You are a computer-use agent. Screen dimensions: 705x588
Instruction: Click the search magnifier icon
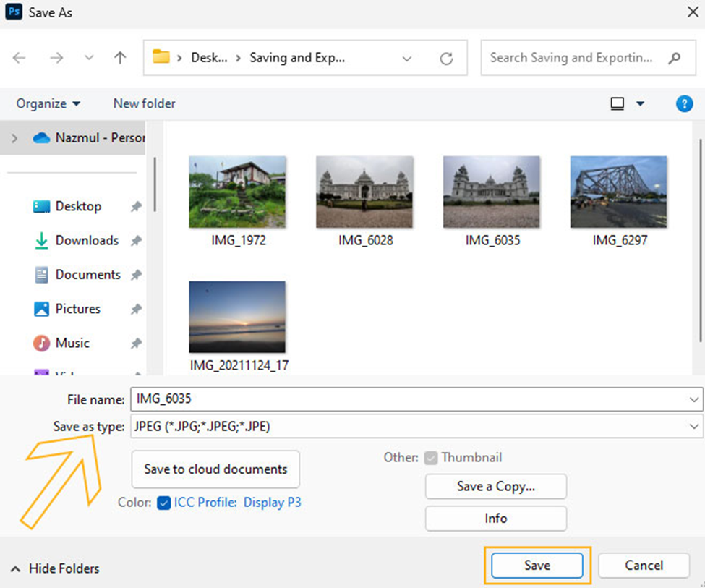(x=674, y=58)
